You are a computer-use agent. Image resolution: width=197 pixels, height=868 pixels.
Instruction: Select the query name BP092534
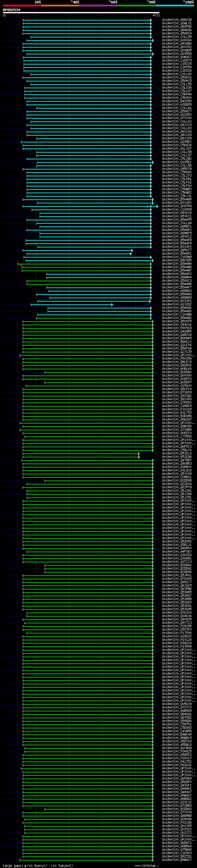pyautogui.click(x=11, y=10)
